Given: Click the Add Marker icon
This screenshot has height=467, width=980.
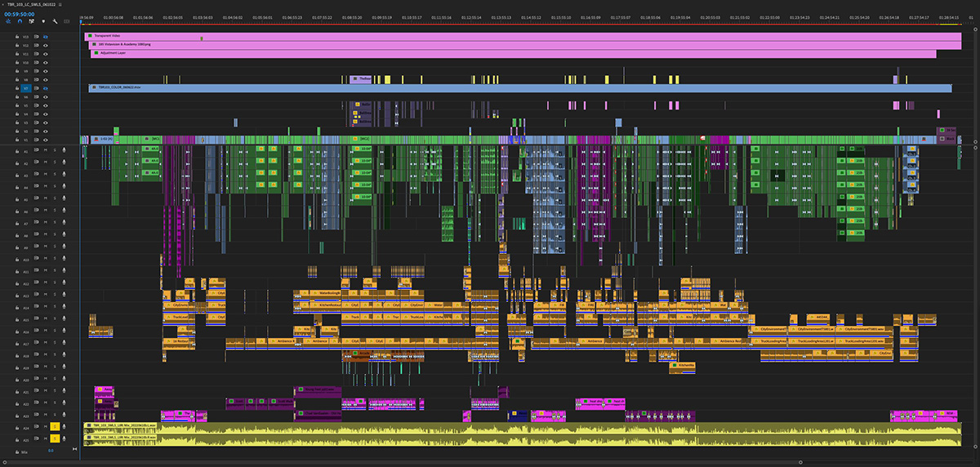Looking at the screenshot, I should coord(43,21).
